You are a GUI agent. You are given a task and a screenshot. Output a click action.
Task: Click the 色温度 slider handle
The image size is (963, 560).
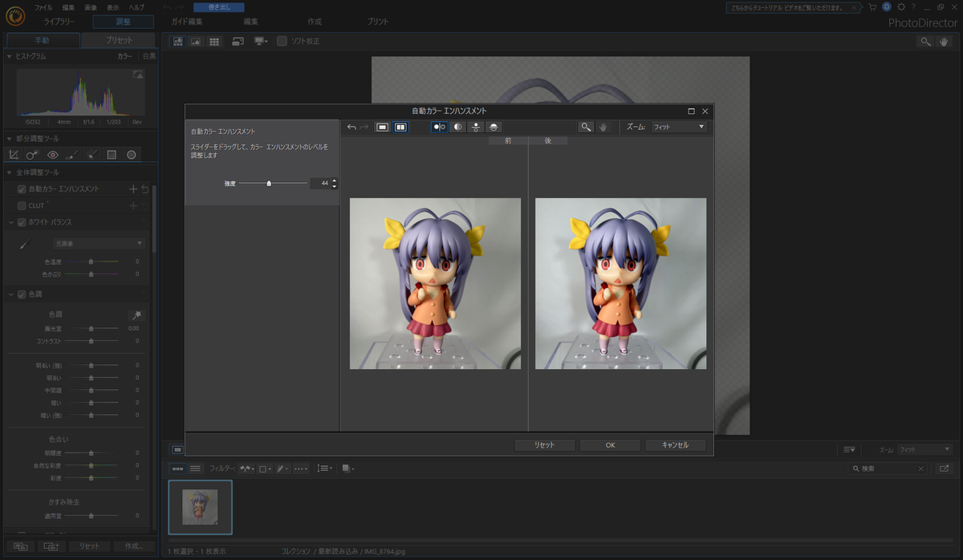pos(91,262)
